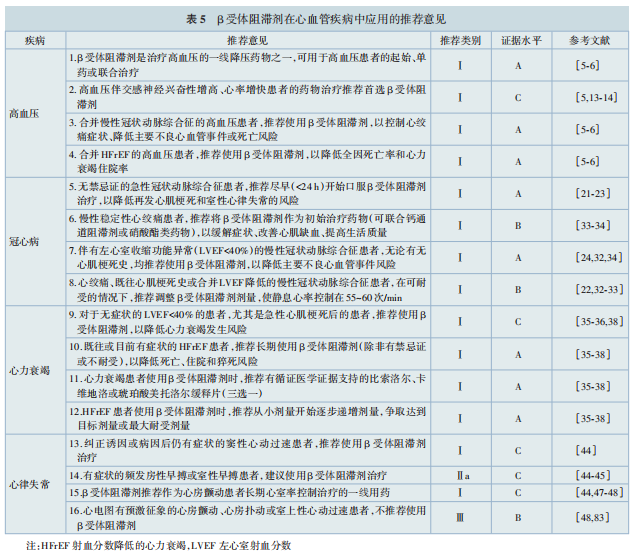This screenshot has width=638, height=559.
Task: Select the 疾病 column header
Action: click(x=35, y=41)
